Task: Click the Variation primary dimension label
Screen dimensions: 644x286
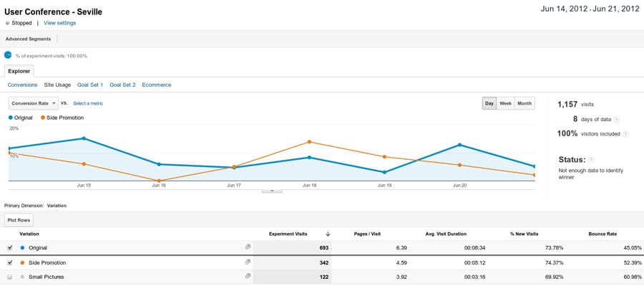Action: [57, 205]
